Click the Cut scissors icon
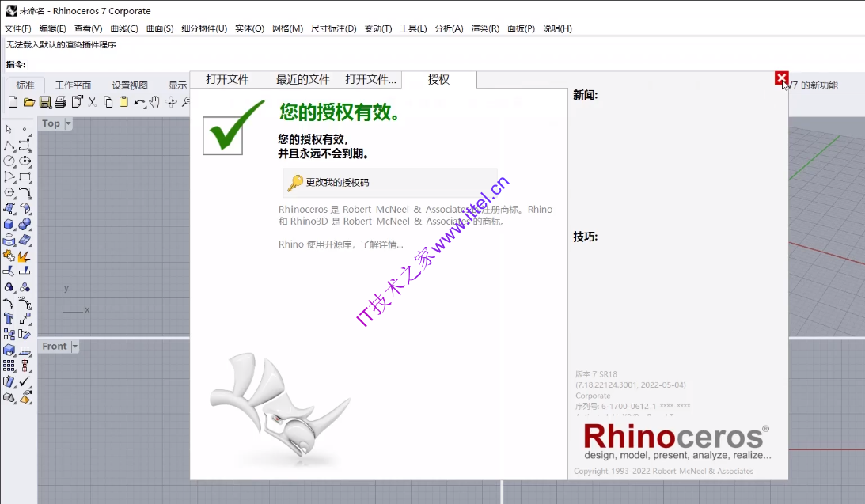This screenshot has width=865, height=504. click(92, 102)
